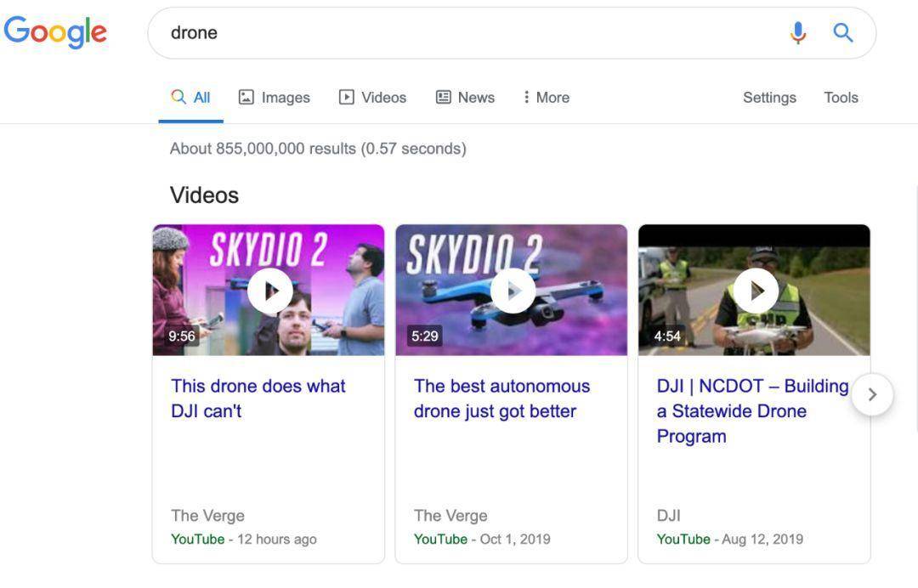Screen dimensions: 918x588
Task: Play the DJI NCDOT video thumbnail
Action: pos(755,291)
